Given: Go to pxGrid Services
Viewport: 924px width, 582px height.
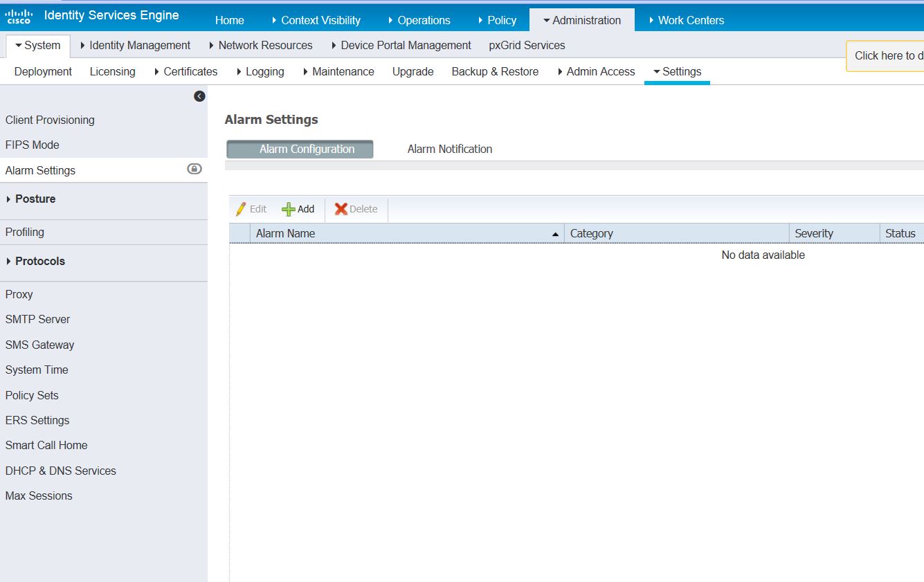Looking at the screenshot, I should [x=527, y=46].
